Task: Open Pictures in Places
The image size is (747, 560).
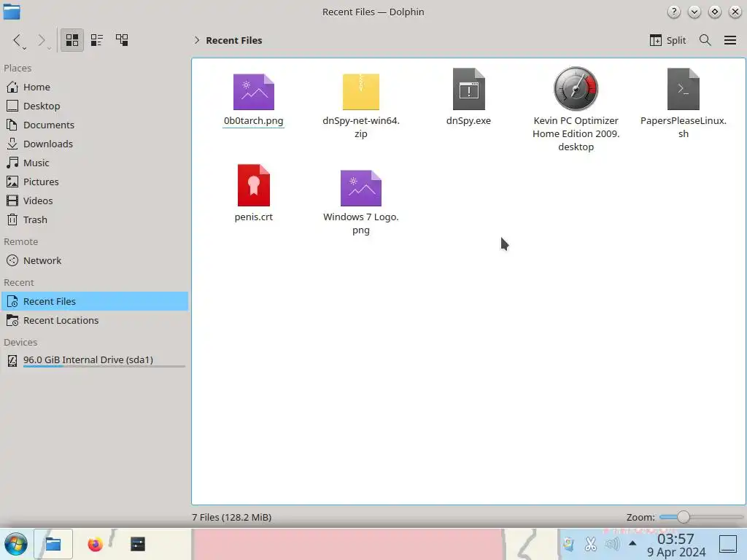Action: 94,182
